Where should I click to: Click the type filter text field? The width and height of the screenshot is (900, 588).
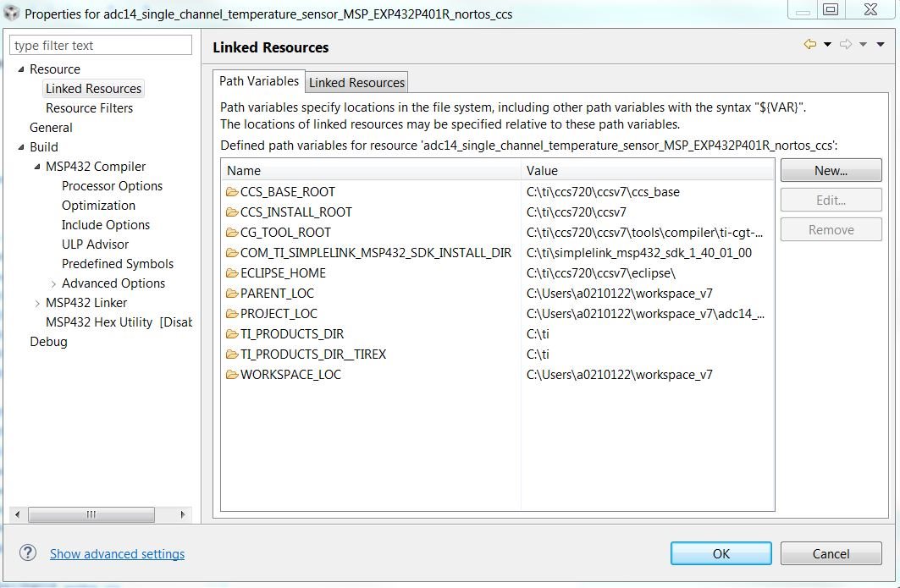click(x=101, y=46)
